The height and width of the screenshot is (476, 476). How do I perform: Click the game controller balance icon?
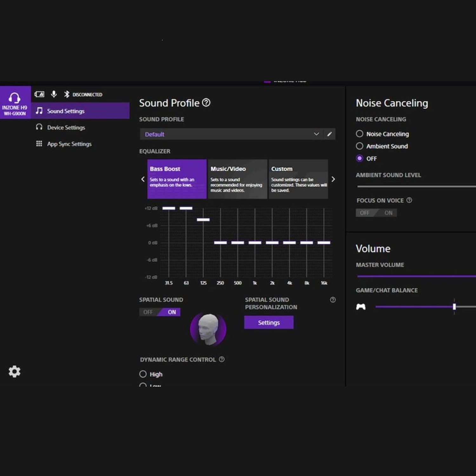tap(361, 307)
